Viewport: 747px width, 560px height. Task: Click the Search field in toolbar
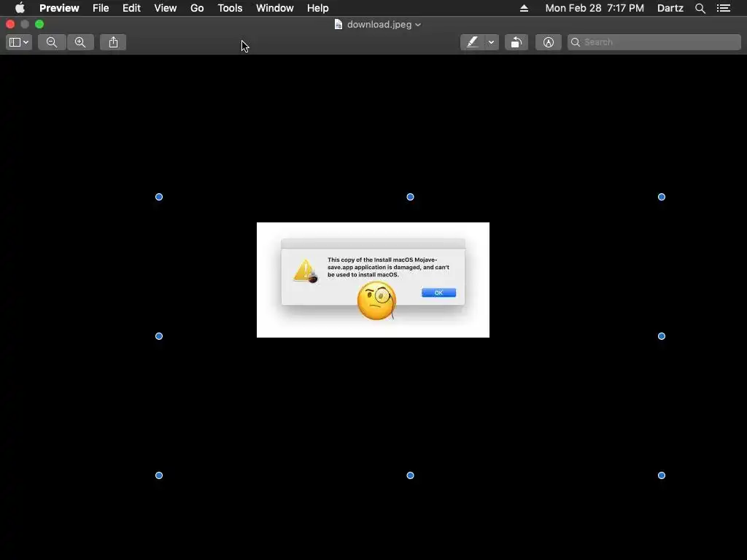[x=654, y=42]
